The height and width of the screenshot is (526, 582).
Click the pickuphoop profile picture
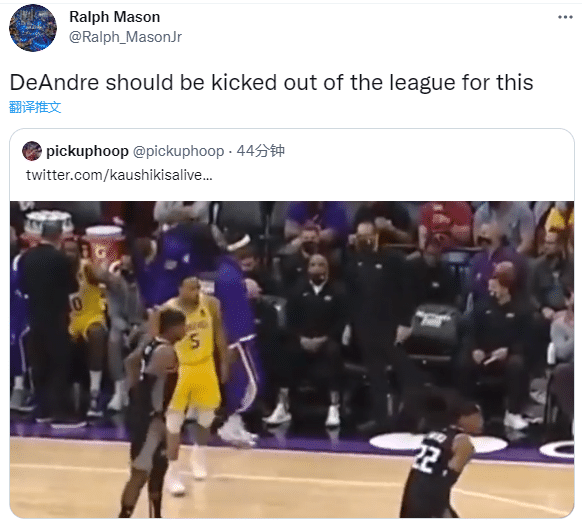(32, 151)
